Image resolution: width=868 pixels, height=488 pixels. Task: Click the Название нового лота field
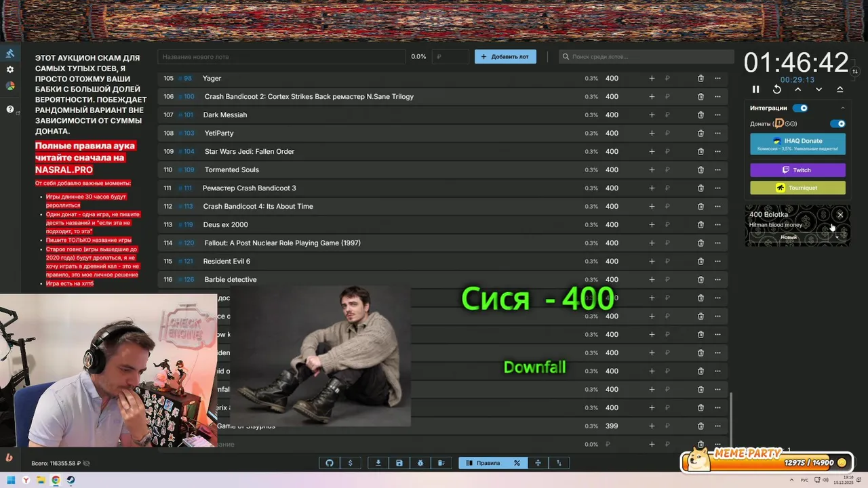[x=282, y=57]
